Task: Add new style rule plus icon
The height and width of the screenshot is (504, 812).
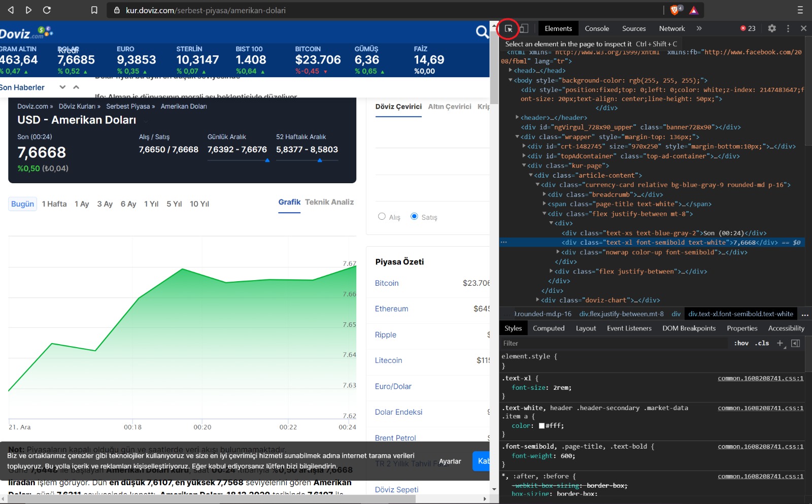Action: click(781, 344)
